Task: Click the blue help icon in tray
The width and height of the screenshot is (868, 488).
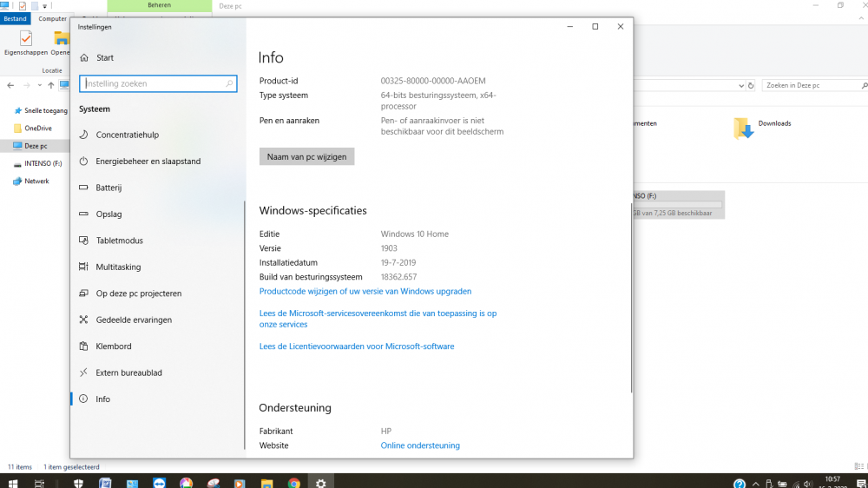Action: pyautogui.click(x=739, y=484)
